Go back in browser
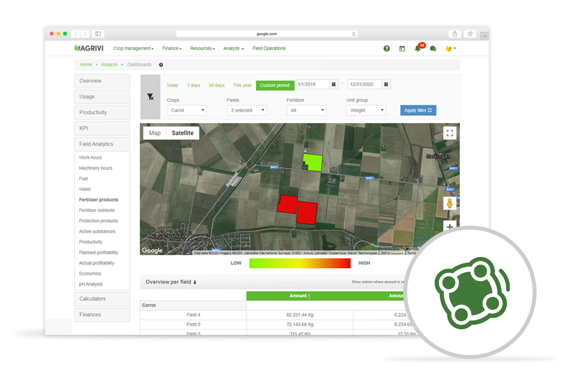 [76, 34]
